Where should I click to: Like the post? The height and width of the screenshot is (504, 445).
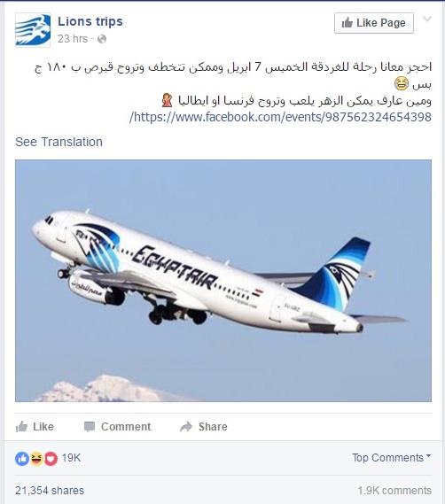point(35,427)
